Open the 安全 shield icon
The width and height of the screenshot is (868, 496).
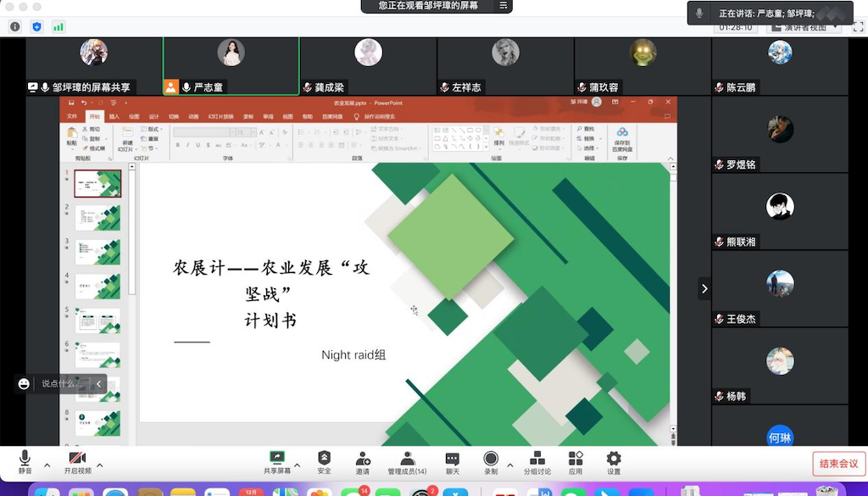[325, 458]
